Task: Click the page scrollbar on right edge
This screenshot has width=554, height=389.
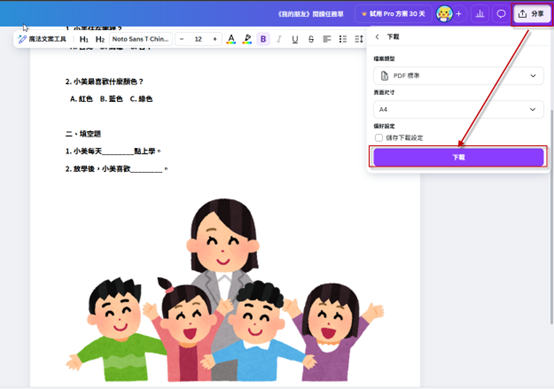Action: (551, 216)
